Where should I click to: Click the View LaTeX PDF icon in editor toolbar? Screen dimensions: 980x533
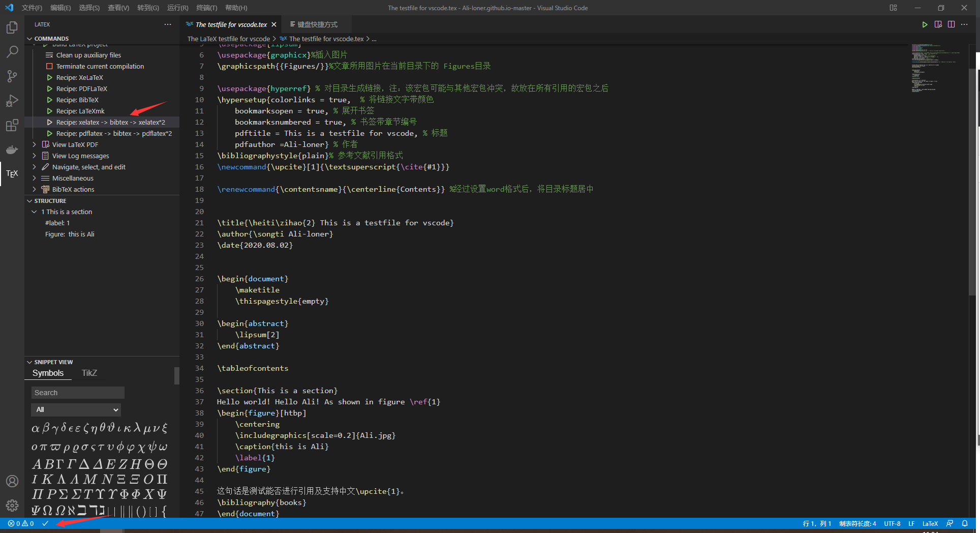938,24
